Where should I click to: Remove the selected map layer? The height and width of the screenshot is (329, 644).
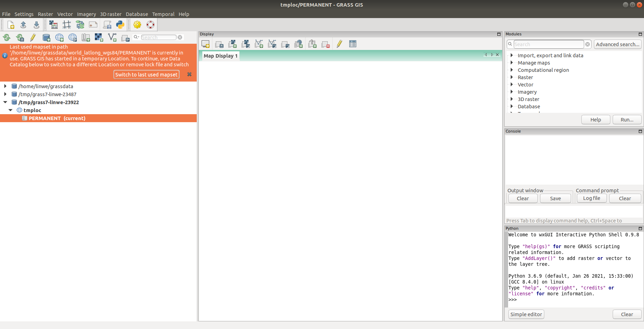click(326, 44)
